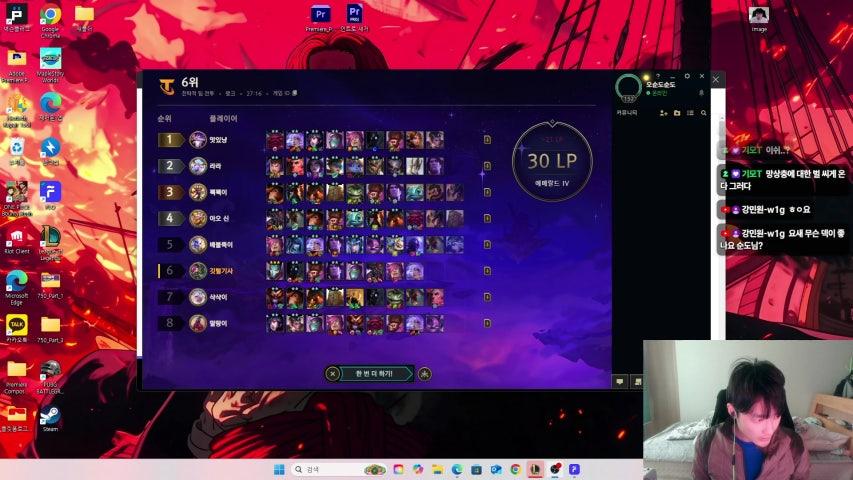Image resolution: width=853 pixels, height=480 pixels.
Task: Open Riot Client desktop shortcut
Action: click(x=17, y=242)
